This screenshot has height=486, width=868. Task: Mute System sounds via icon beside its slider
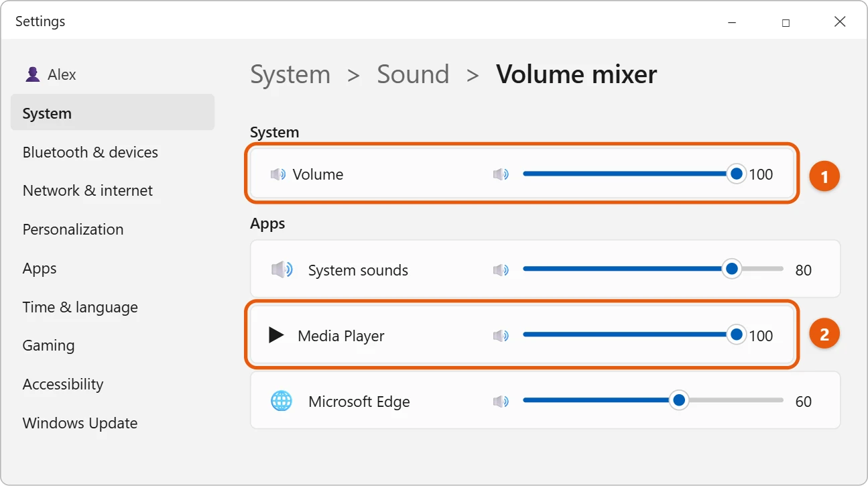[x=501, y=270]
